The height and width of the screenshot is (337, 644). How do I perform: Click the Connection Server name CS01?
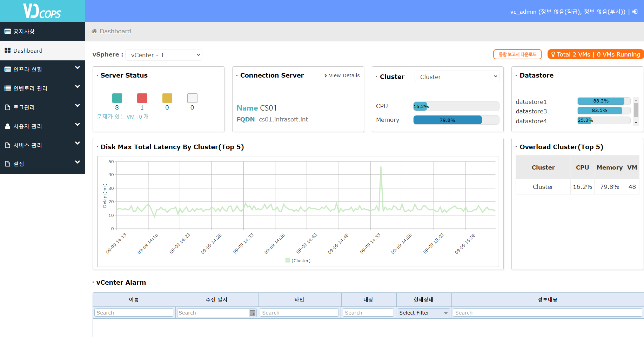pyautogui.click(x=268, y=108)
